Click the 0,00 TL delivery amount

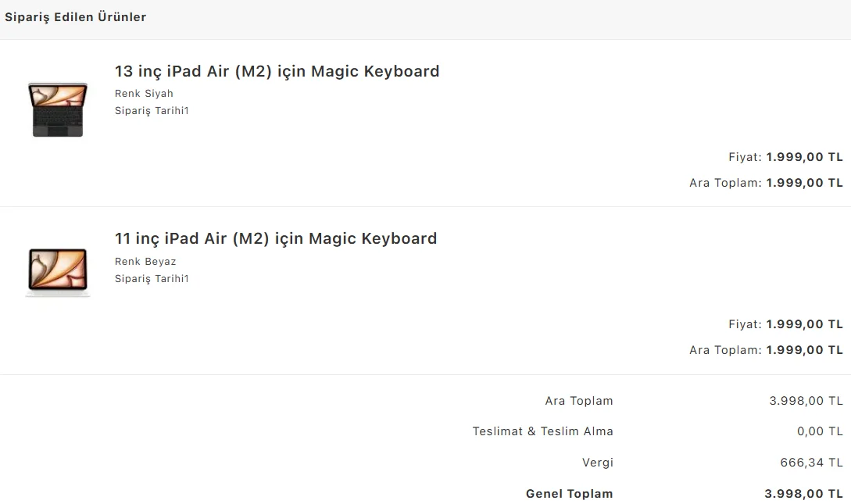820,431
